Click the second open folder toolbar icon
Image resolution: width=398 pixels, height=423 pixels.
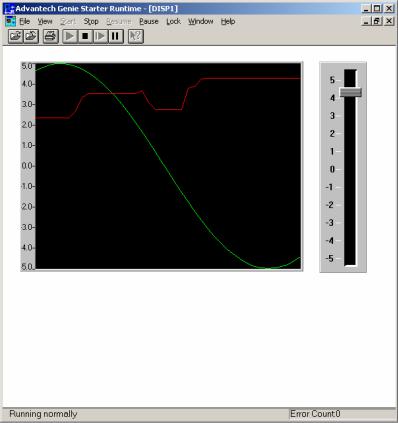[x=31, y=36]
